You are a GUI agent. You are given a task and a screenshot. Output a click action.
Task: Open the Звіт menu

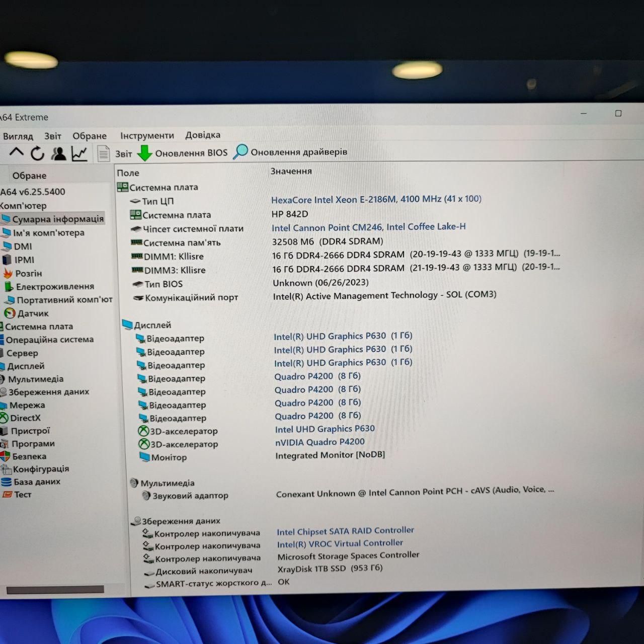point(53,136)
